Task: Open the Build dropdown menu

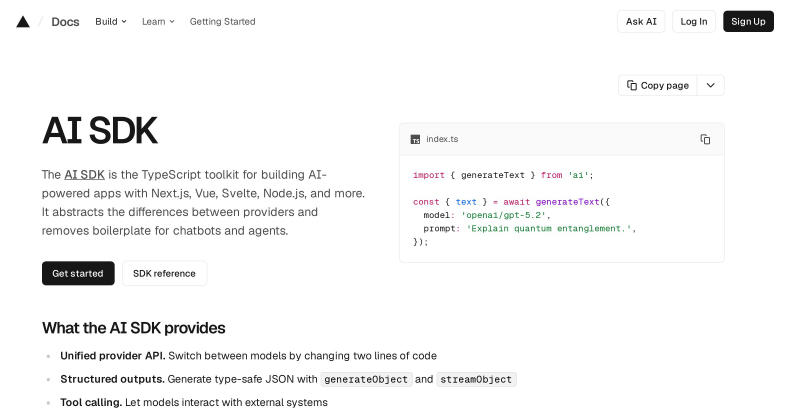Action: [x=111, y=21]
